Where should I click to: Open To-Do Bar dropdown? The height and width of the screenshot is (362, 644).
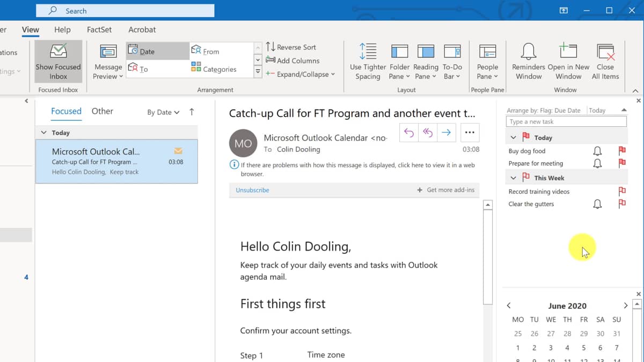(452, 61)
